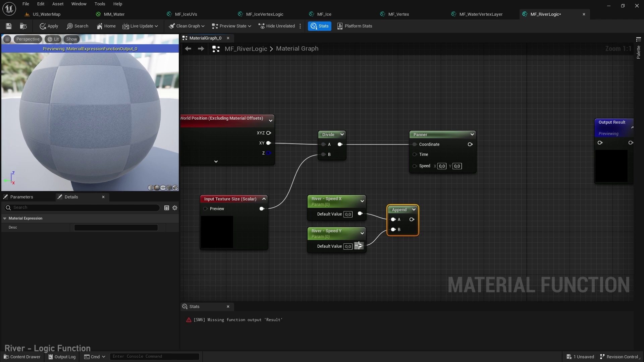Image resolution: width=644 pixels, height=362 pixels.
Task: Expand World Position node's hidden pins chevron
Action: coord(216,162)
